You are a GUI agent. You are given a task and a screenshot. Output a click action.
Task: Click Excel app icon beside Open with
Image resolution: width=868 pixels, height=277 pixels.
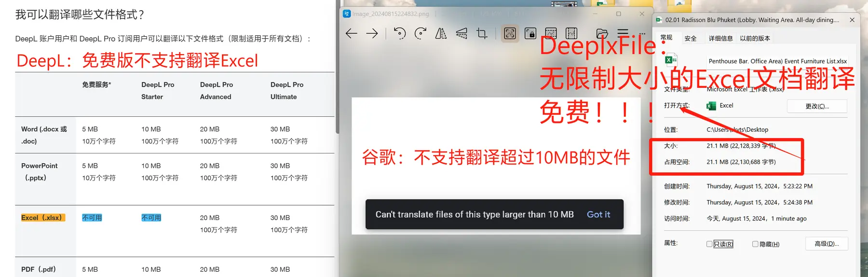pos(711,106)
